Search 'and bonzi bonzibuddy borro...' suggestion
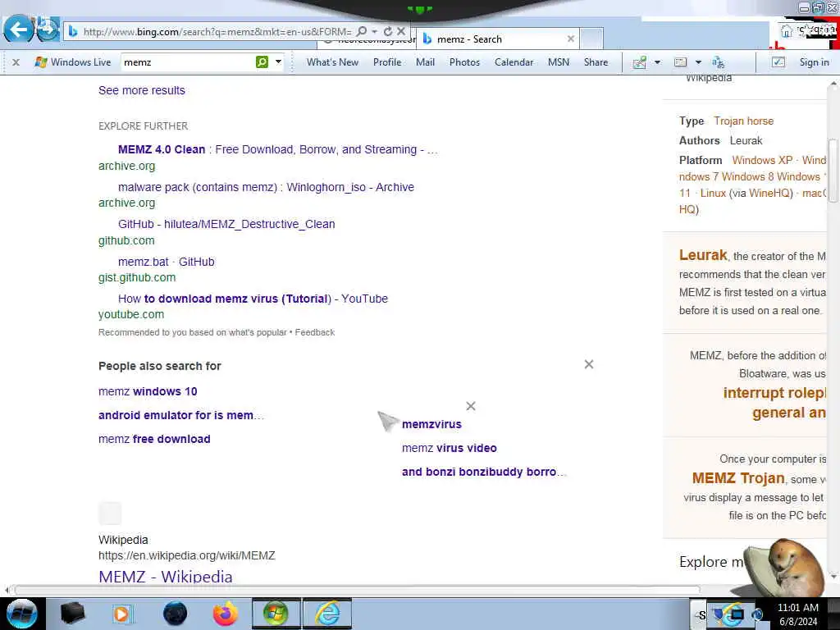The width and height of the screenshot is (840, 630). [x=484, y=472]
